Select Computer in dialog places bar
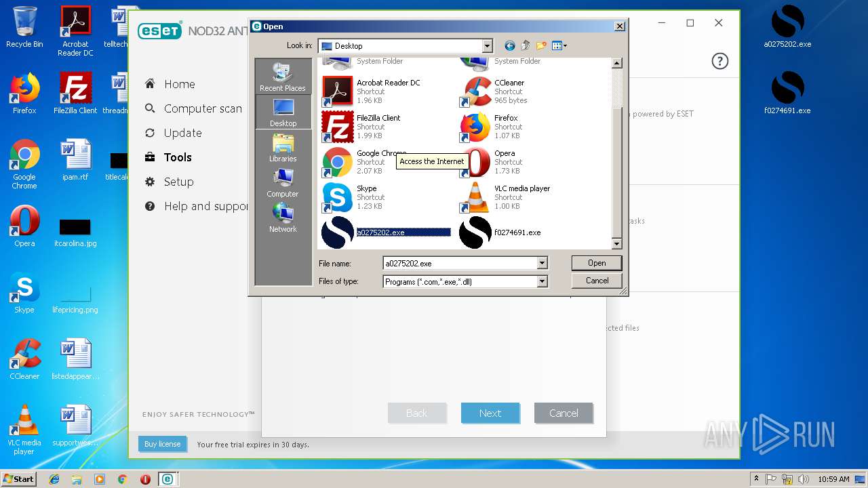The height and width of the screenshot is (488, 868). coord(283,182)
